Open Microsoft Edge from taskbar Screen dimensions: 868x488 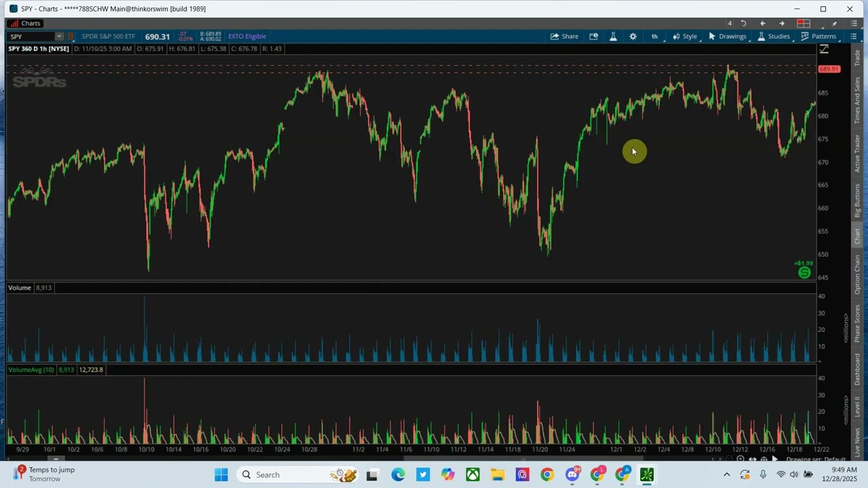tap(397, 475)
